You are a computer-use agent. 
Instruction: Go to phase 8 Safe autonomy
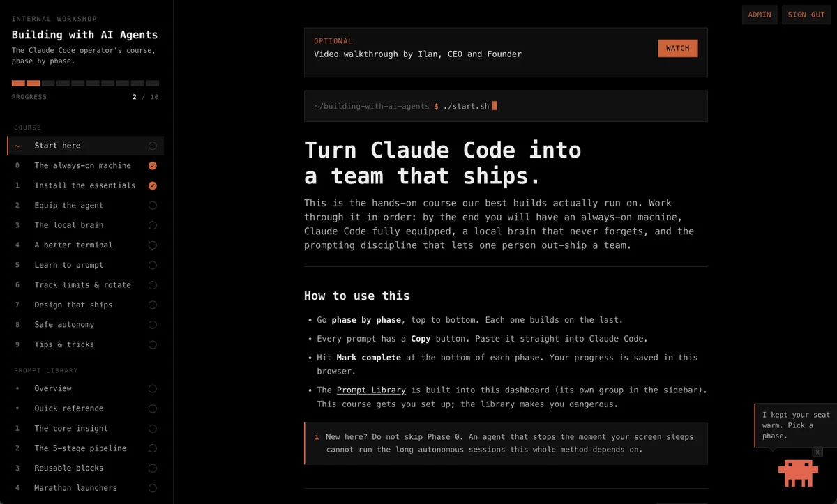click(x=86, y=325)
